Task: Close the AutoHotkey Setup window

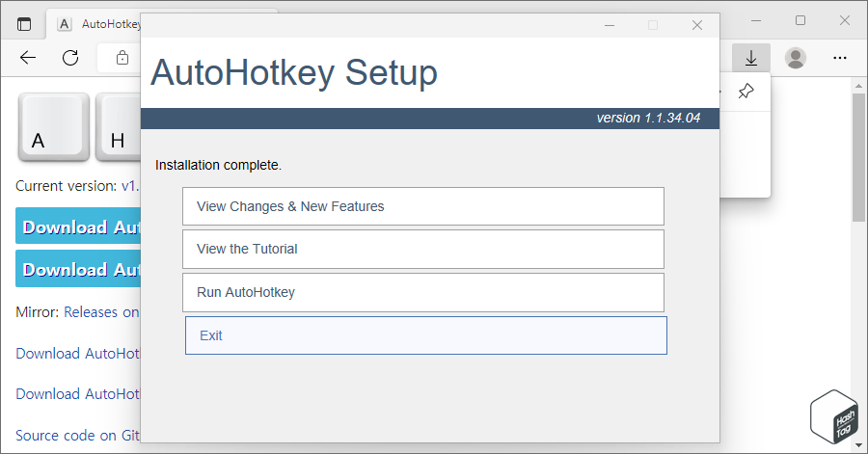Action: pyautogui.click(x=697, y=25)
